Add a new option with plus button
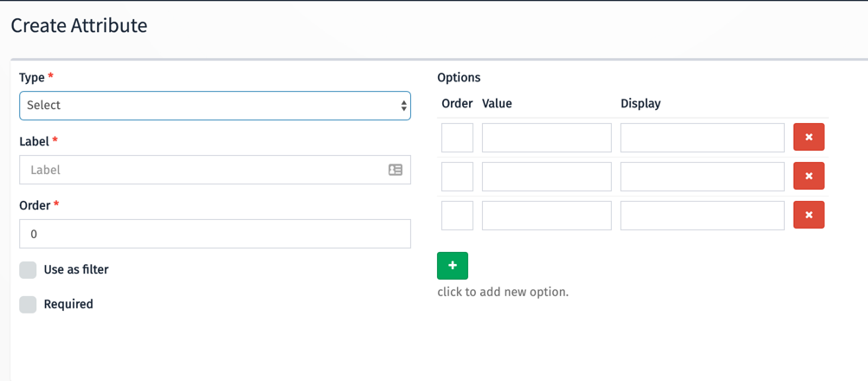 pos(453,266)
